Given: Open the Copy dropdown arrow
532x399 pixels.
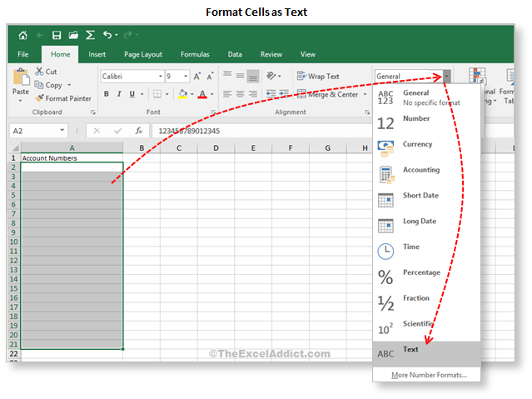Looking at the screenshot, I should point(69,85).
